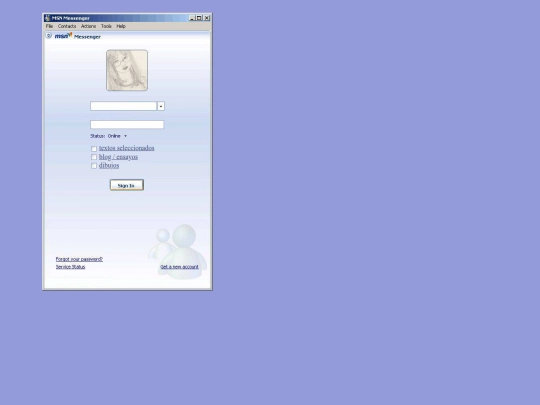
Task: Open the Actions menu
Action: [89, 26]
